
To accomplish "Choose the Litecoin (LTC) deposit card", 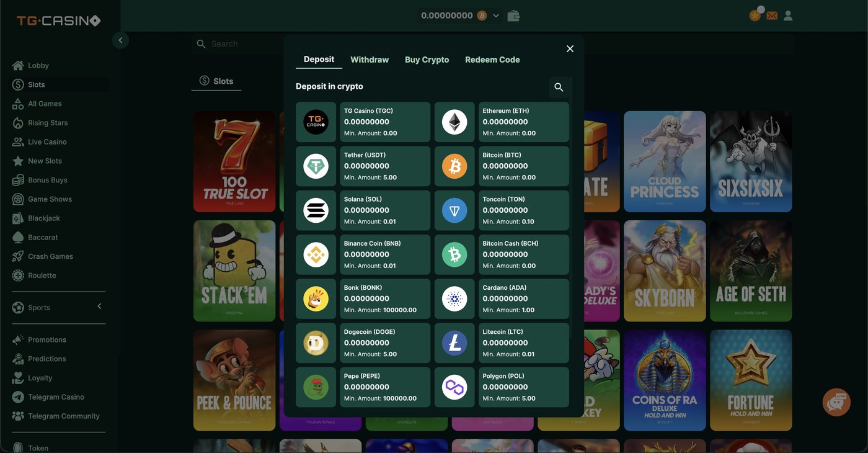I will pos(524,343).
